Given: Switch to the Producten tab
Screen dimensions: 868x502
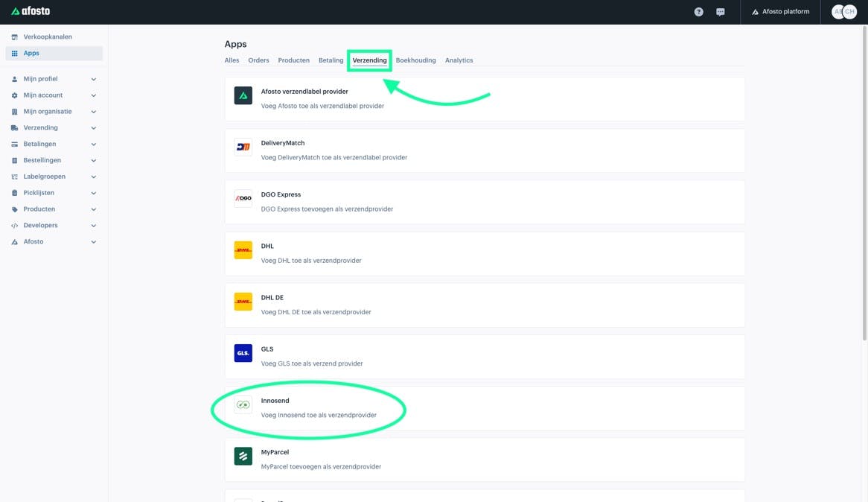Looking at the screenshot, I should (x=294, y=60).
